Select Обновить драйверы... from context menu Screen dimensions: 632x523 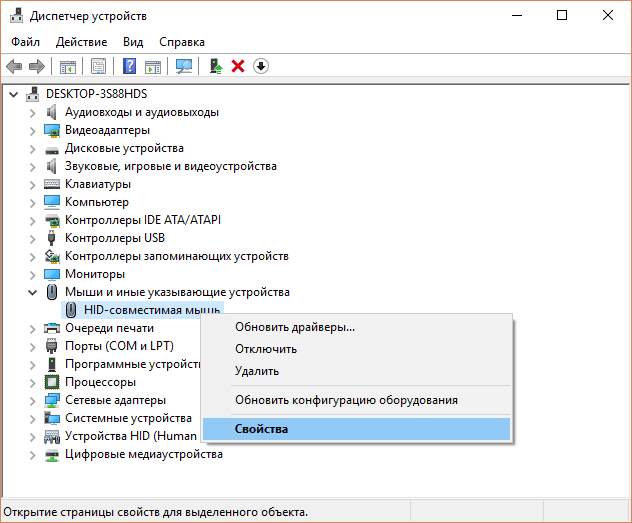coord(294,327)
